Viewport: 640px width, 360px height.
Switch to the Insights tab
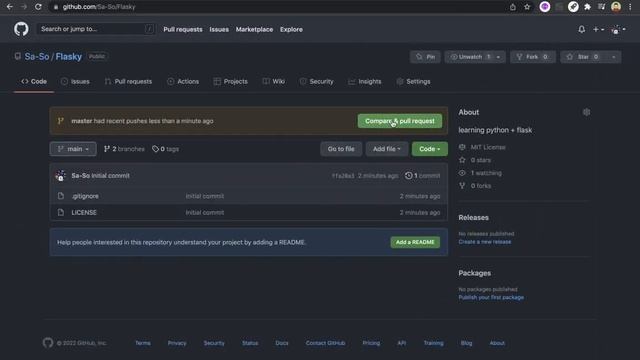(x=364, y=82)
